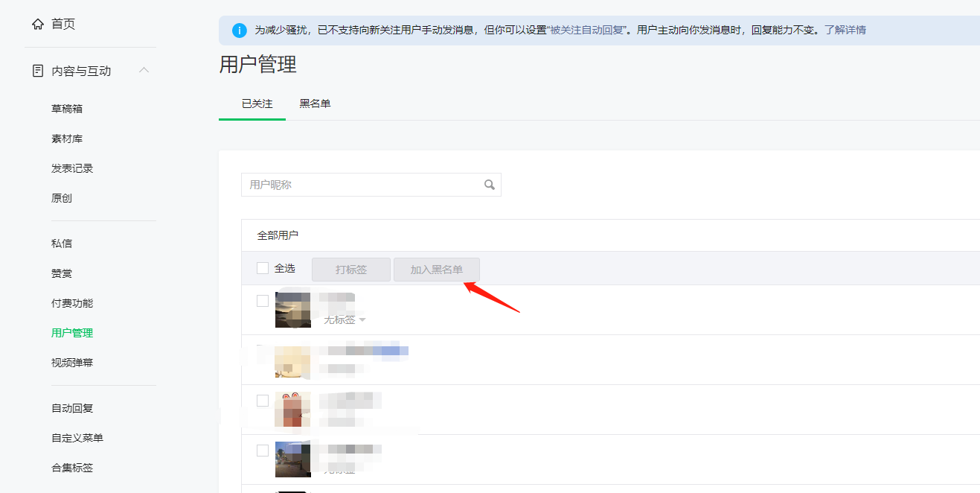The width and height of the screenshot is (980, 493).
Task: Open 付费功能 in the sidebar
Action: pos(72,303)
